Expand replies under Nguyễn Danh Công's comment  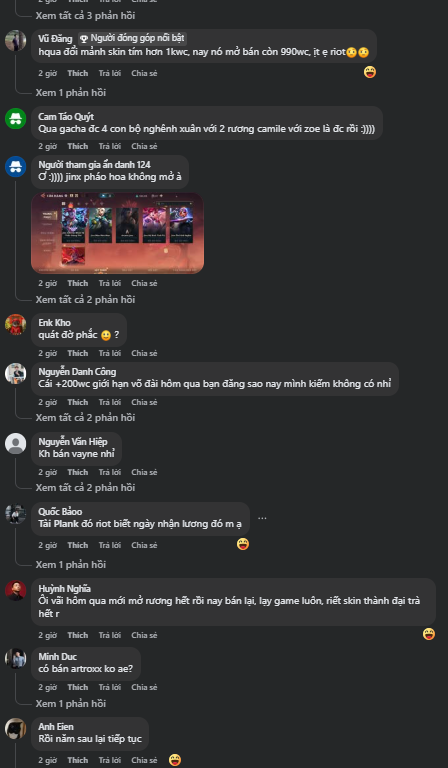click(85, 417)
